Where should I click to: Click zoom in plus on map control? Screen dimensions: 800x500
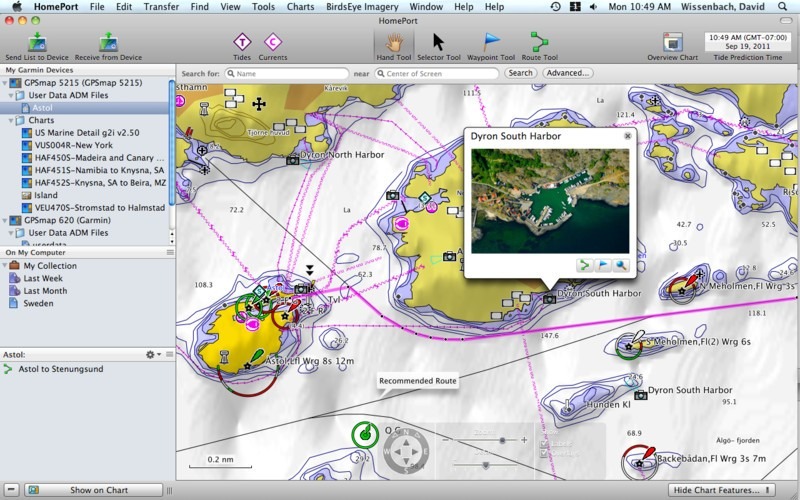524,440
